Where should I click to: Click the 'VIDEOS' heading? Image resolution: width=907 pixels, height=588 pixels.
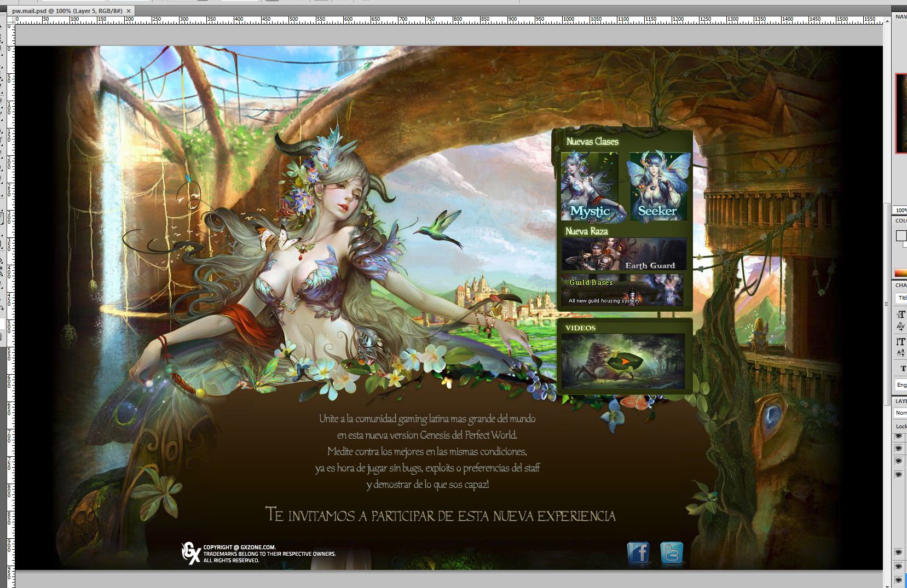[x=580, y=328]
